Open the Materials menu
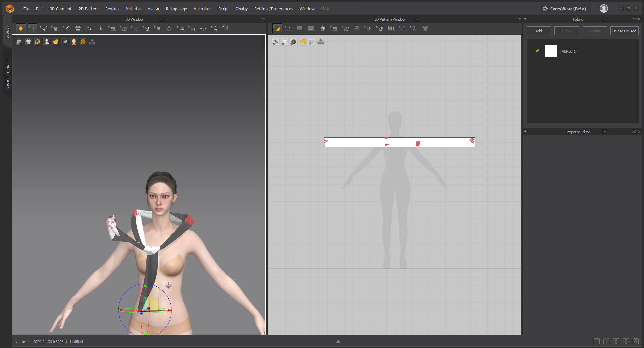 [133, 9]
